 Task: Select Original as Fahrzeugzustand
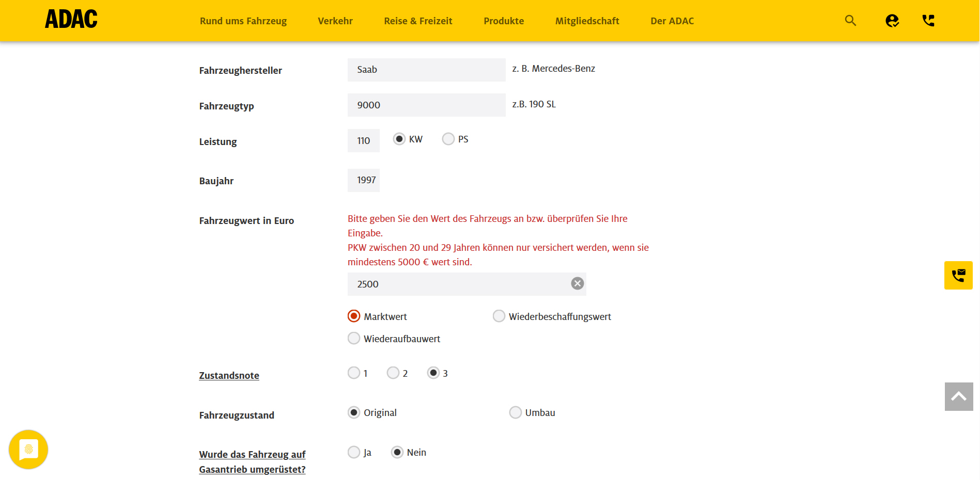354,412
